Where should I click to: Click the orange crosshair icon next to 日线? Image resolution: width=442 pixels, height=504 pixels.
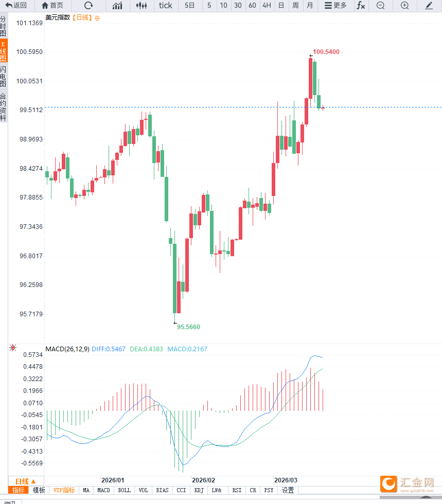(97, 18)
